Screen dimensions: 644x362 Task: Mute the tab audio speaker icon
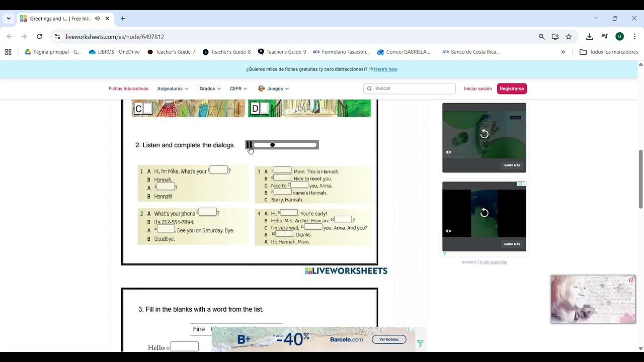(97, 19)
